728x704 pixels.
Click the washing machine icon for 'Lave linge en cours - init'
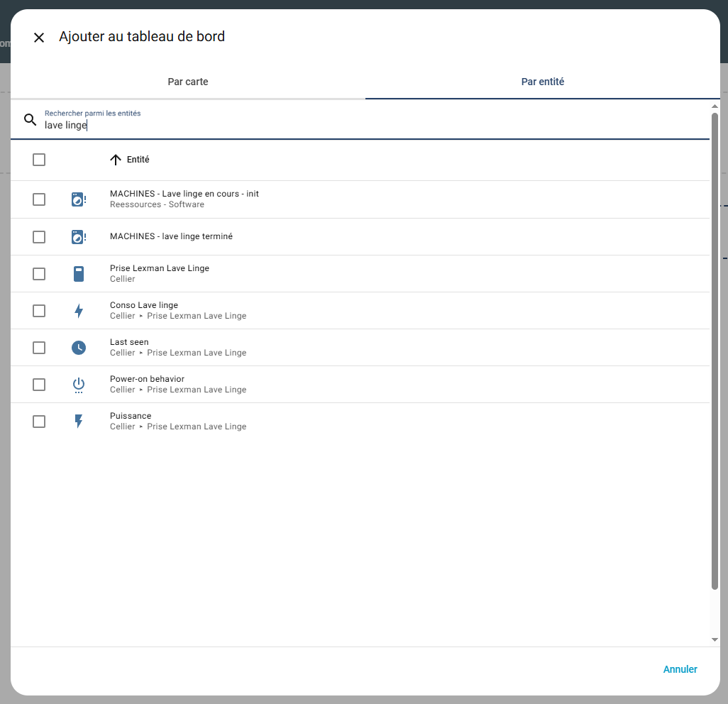pyautogui.click(x=78, y=200)
